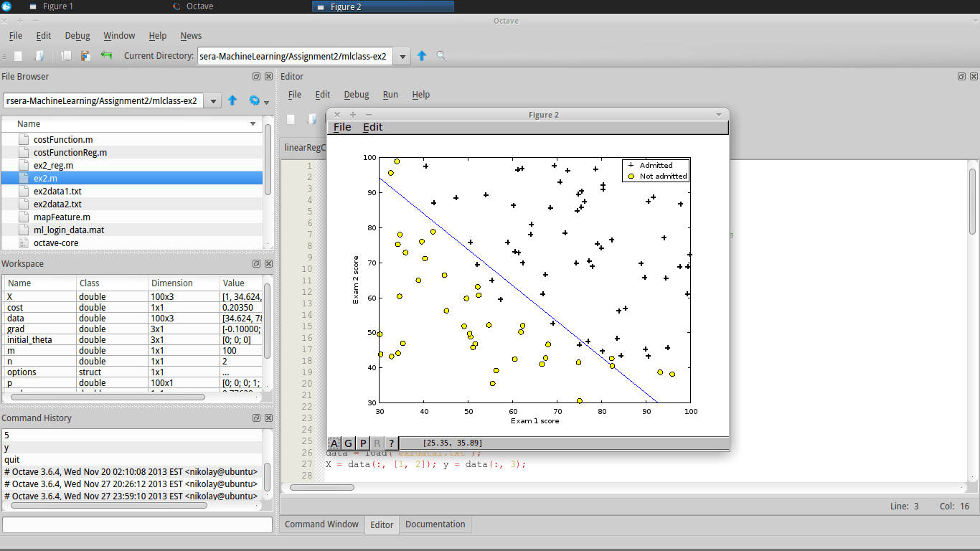980x551 pixels.
Task: Click the green Undo arrow icon
Action: click(106, 55)
